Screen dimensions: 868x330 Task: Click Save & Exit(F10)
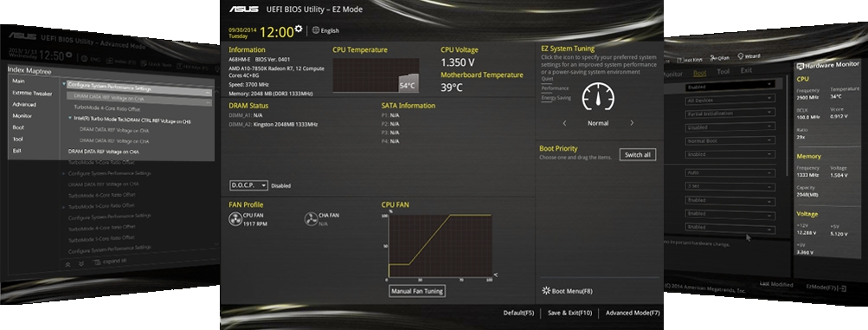569,314
